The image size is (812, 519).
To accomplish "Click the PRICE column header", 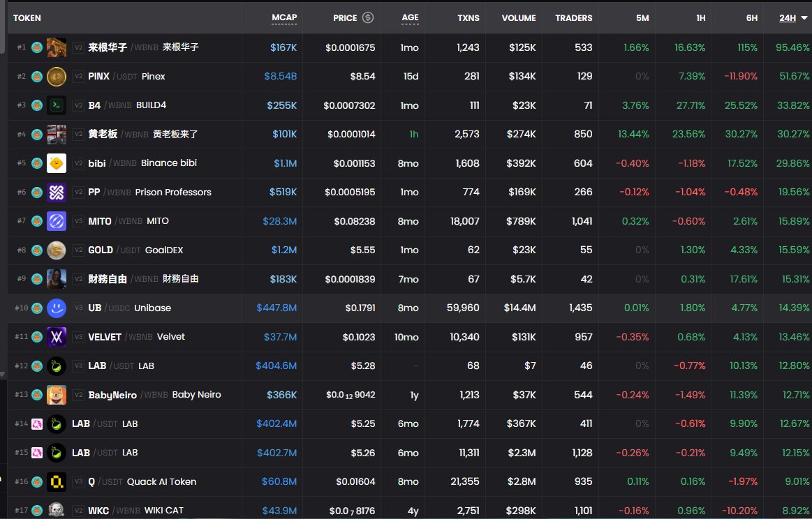I will click(345, 18).
